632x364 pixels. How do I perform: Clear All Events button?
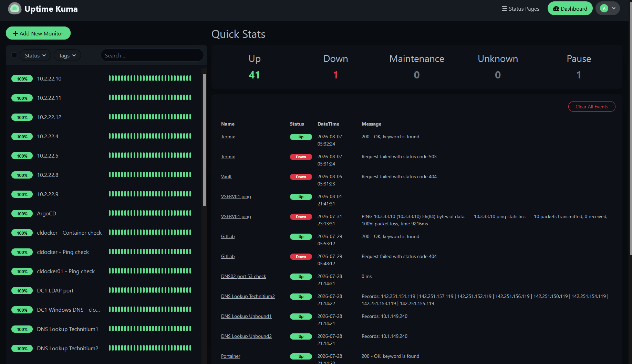592,107
